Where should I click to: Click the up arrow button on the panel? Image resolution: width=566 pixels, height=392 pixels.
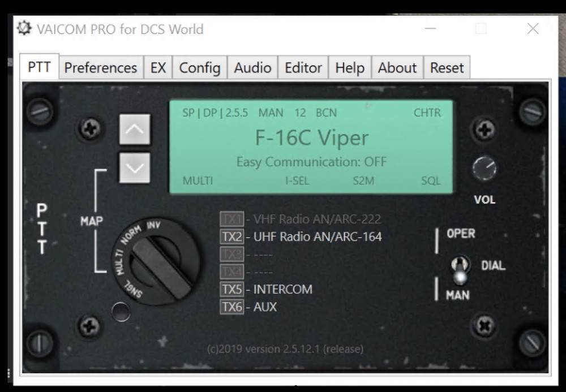pos(135,130)
